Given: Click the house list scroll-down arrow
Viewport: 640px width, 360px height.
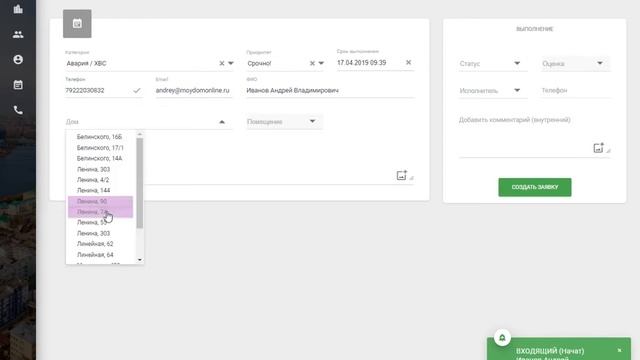Looking at the screenshot, I should point(140,260).
